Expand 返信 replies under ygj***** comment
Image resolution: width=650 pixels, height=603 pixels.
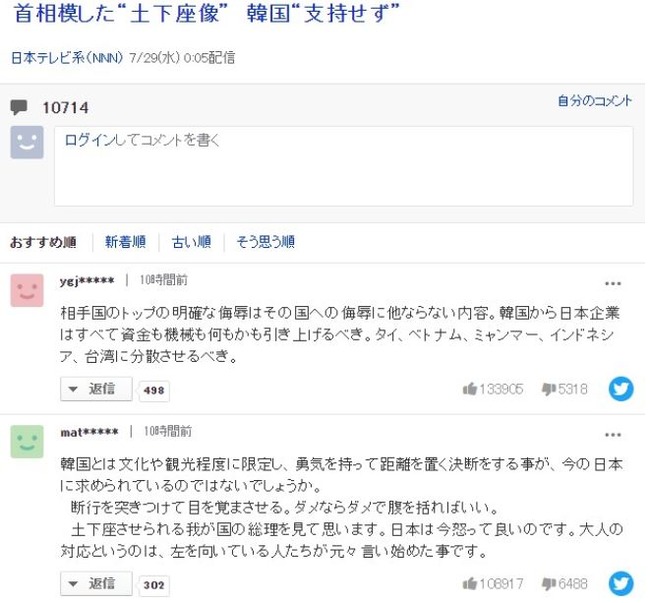pyautogui.click(x=96, y=389)
